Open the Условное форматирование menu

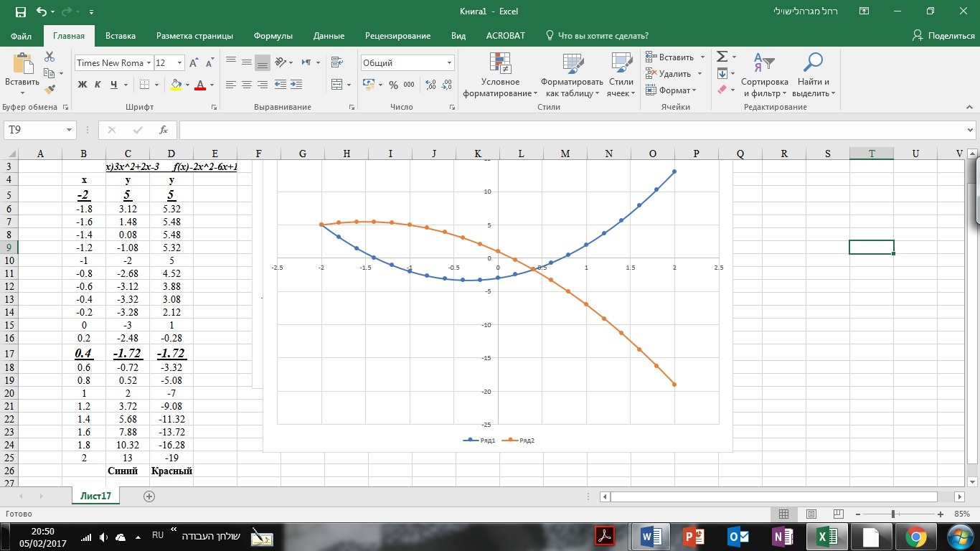[500, 75]
